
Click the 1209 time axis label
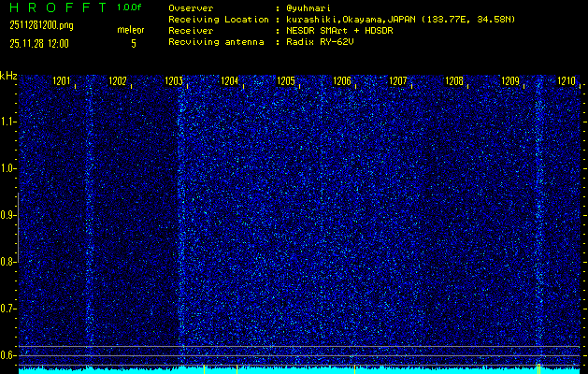[510, 80]
